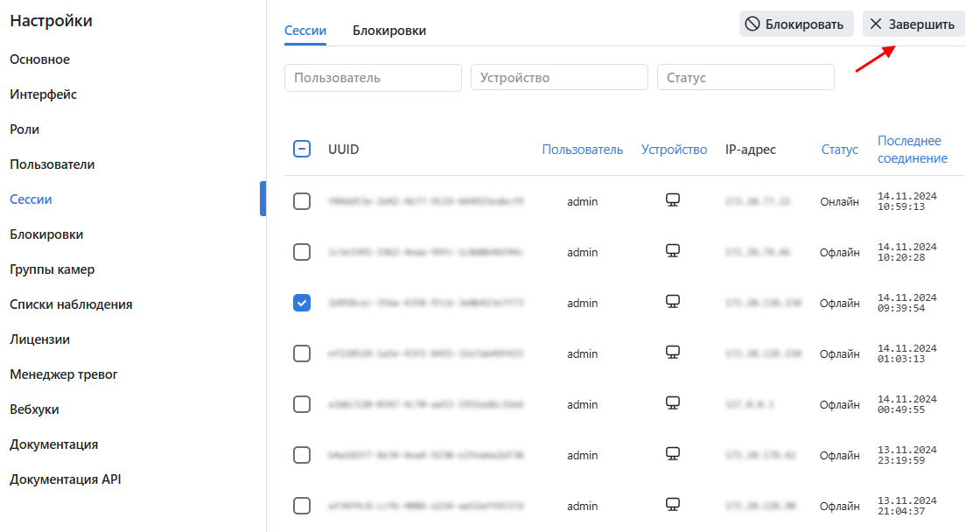Image resolution: width=980 pixels, height=532 pixels.
Task: Open the Документация API link
Action: pos(65,479)
